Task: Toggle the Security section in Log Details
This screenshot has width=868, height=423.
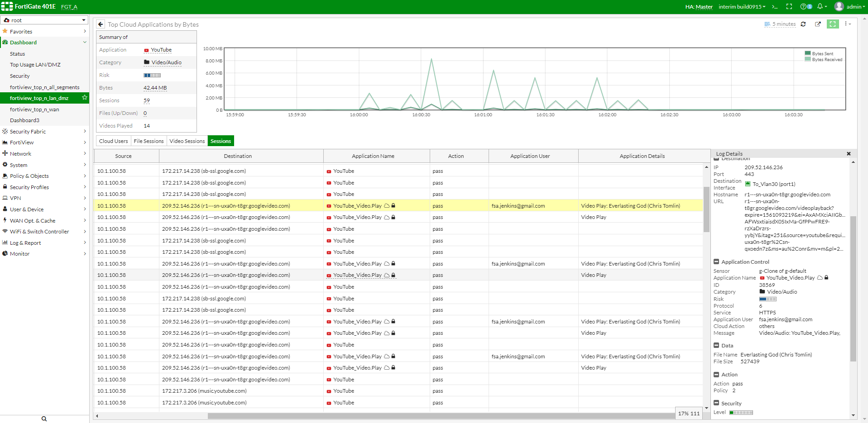Action: [716, 403]
